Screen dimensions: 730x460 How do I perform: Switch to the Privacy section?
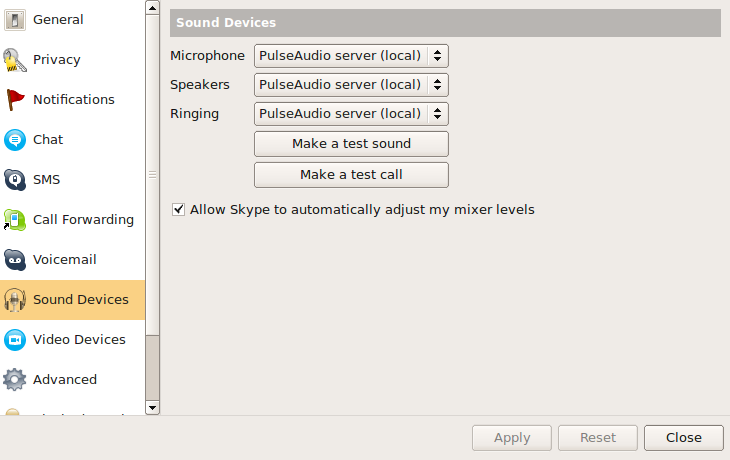tap(57, 60)
